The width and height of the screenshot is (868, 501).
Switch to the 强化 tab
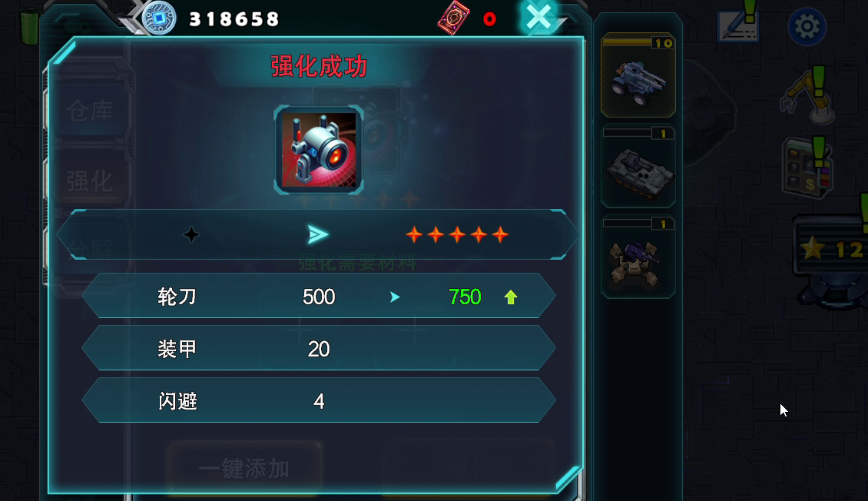pyautogui.click(x=90, y=181)
